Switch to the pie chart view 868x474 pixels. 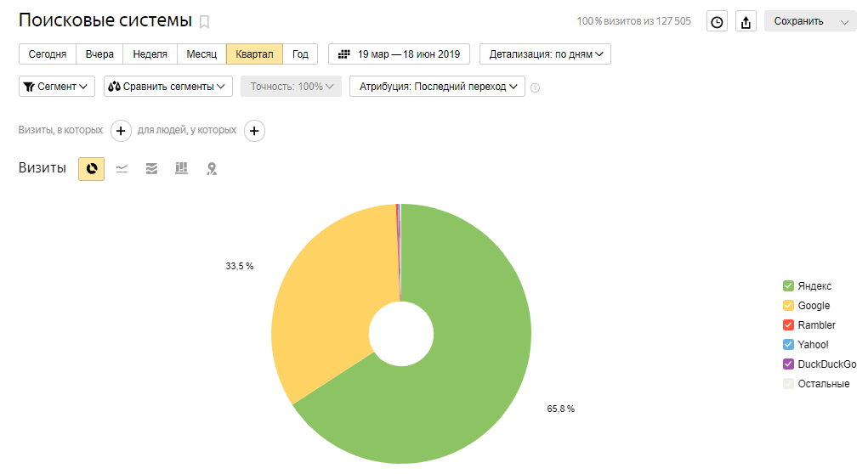pyautogui.click(x=91, y=169)
